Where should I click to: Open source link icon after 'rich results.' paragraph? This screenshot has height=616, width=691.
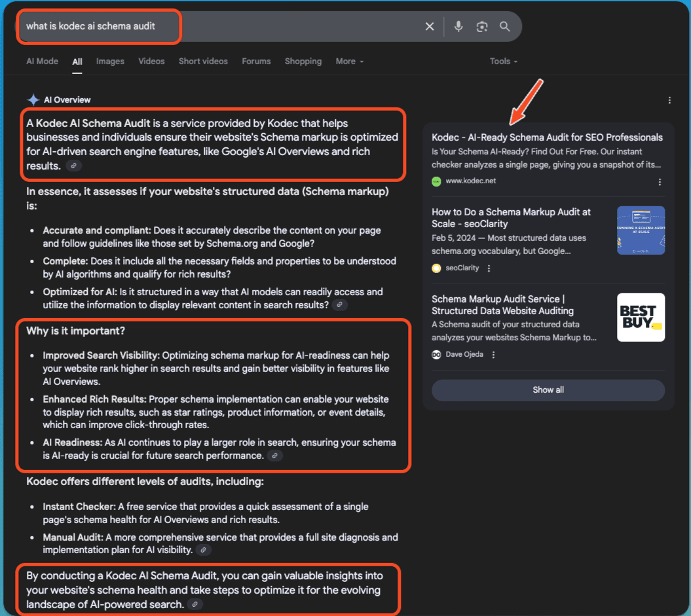coord(73,166)
